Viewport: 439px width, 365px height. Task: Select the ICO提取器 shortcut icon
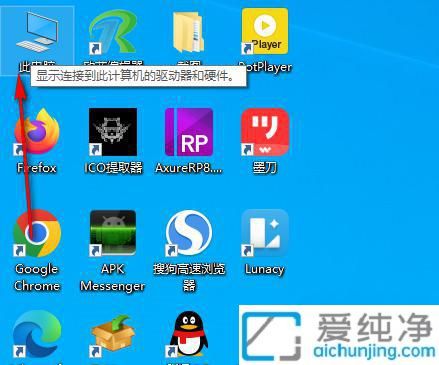(x=113, y=132)
